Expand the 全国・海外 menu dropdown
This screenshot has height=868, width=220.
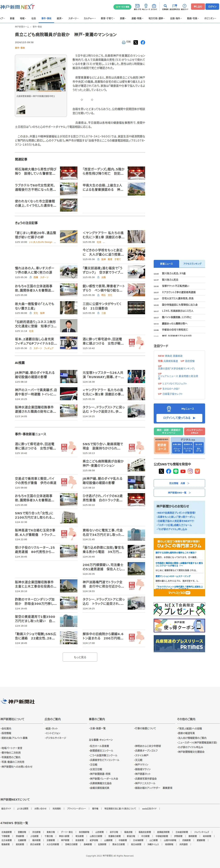[x=176, y=18]
